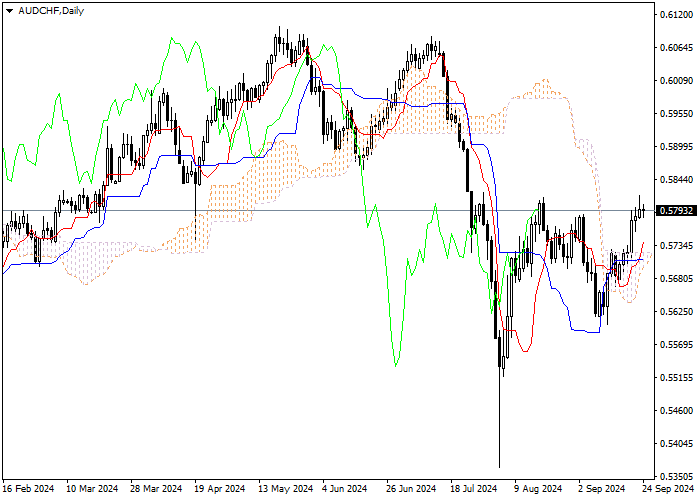
Task: Click the 2 Sep 2024 date label
Action: click(x=602, y=489)
